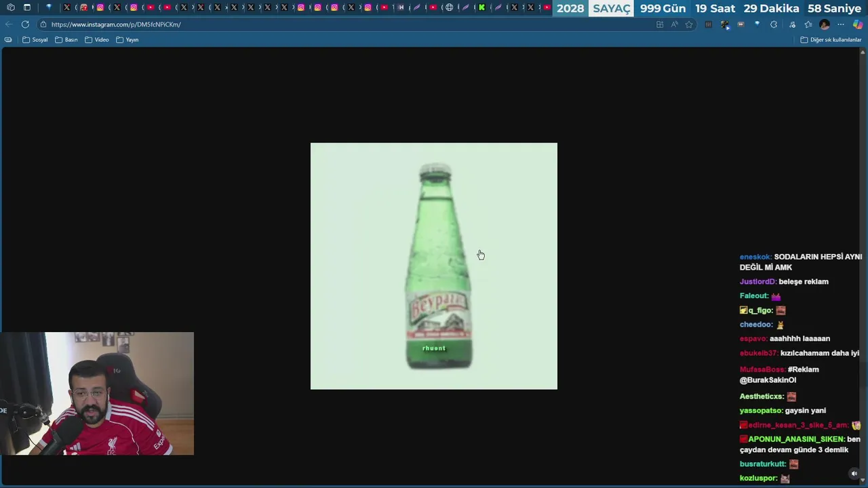Add page to favorites with star icon
The image size is (868, 488).
689,24
